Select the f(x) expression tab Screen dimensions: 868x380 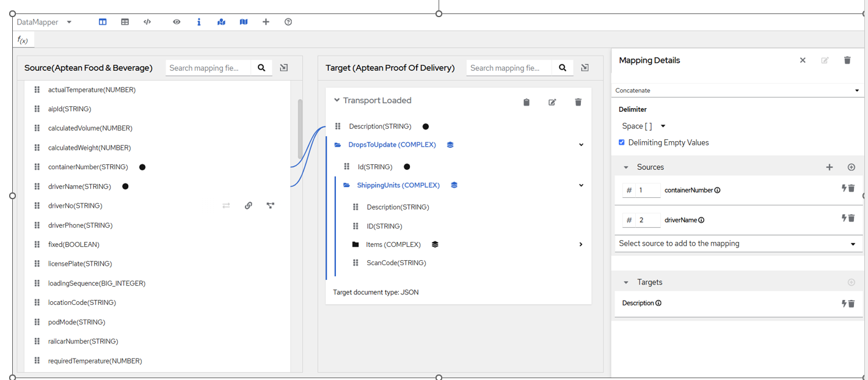(x=23, y=40)
